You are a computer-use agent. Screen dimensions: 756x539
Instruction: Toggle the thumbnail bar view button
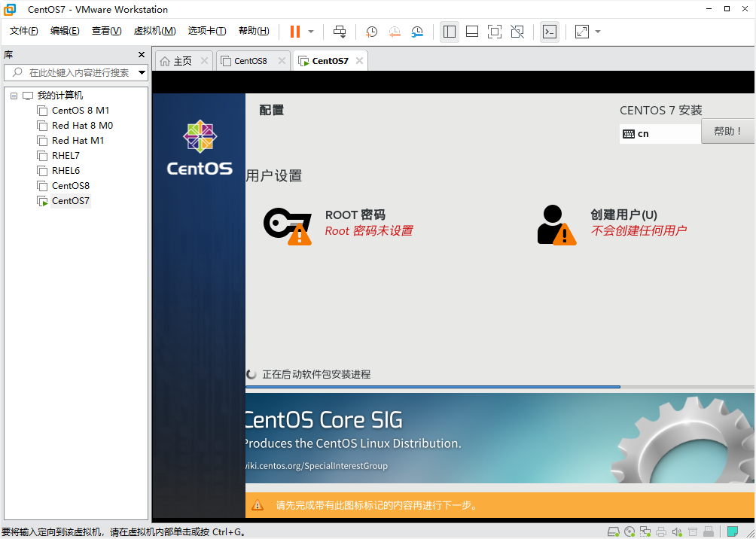click(472, 32)
